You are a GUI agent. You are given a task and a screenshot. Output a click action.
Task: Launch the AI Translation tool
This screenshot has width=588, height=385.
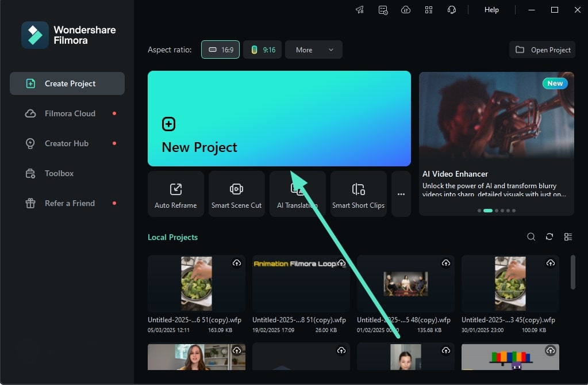297,194
